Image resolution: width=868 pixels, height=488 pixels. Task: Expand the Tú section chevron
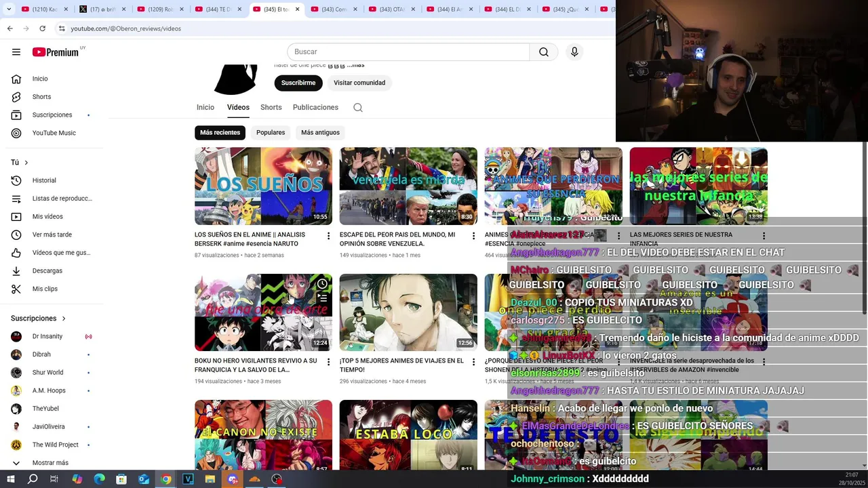point(26,163)
